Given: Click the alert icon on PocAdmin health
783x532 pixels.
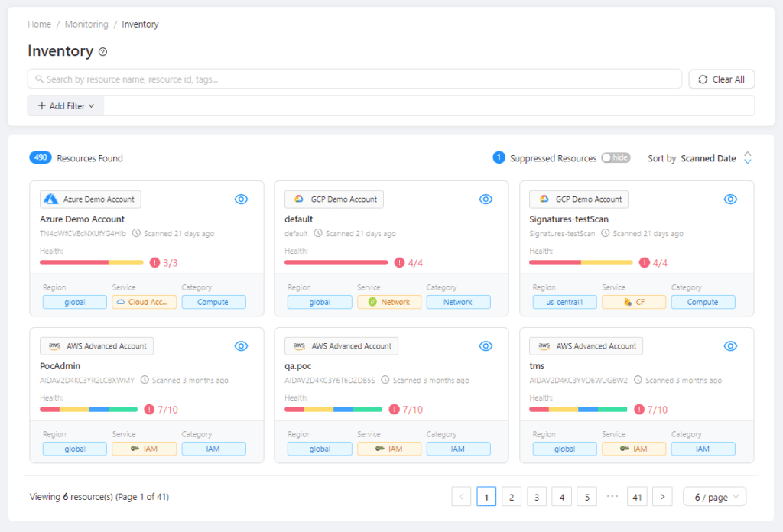Looking at the screenshot, I should click(149, 409).
